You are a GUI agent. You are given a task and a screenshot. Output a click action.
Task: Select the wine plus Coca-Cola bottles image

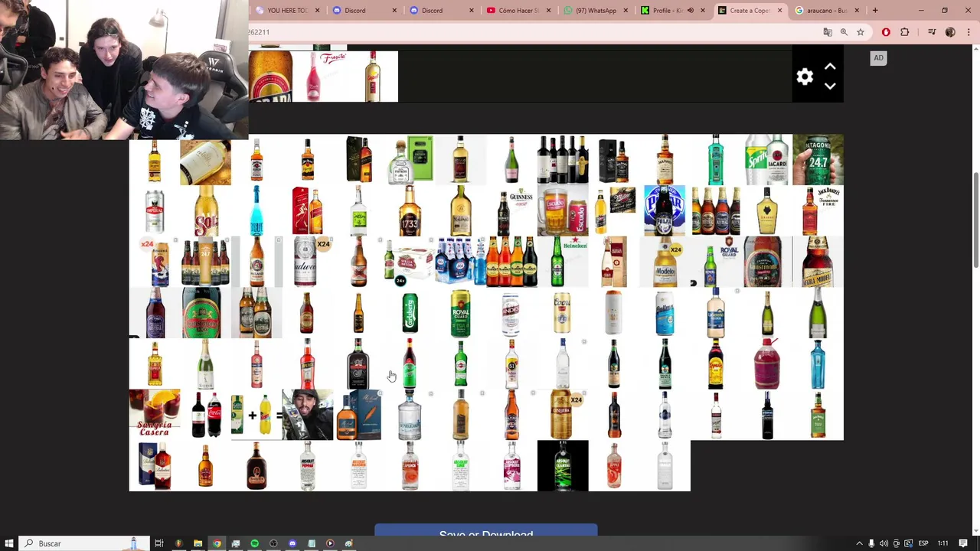click(205, 415)
